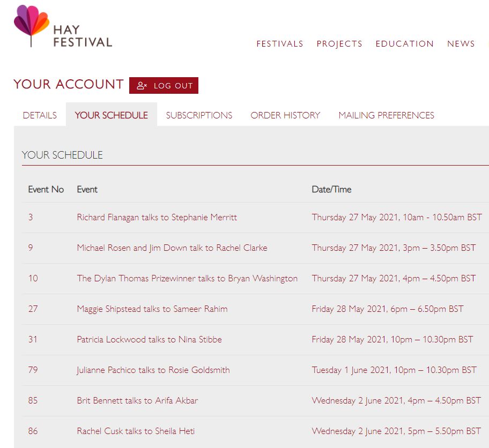Open the Festivals menu
The image size is (489, 448).
click(280, 44)
